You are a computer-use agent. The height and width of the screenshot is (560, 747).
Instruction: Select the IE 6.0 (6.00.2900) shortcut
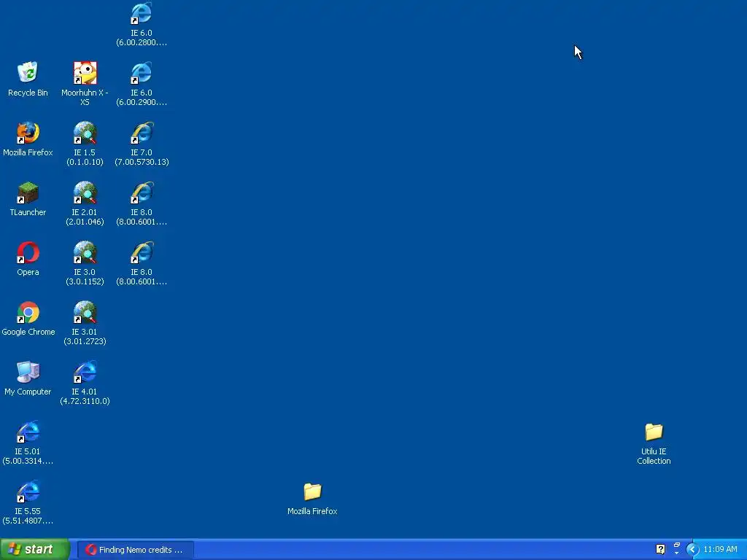[142, 84]
